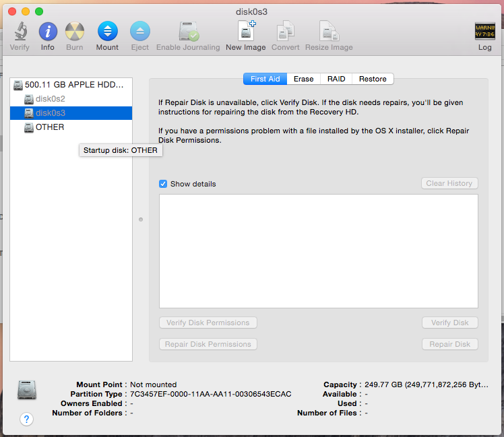Click the disk0s3 window title
The height and width of the screenshot is (437, 504).
252,12
